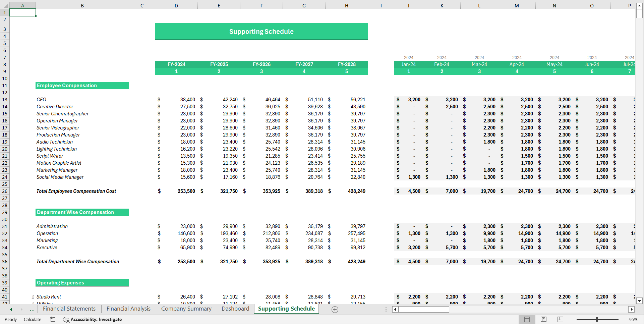Image resolution: width=644 pixels, height=324 pixels.
Task: Click the Zoom In plus icon
Action: 622,319
